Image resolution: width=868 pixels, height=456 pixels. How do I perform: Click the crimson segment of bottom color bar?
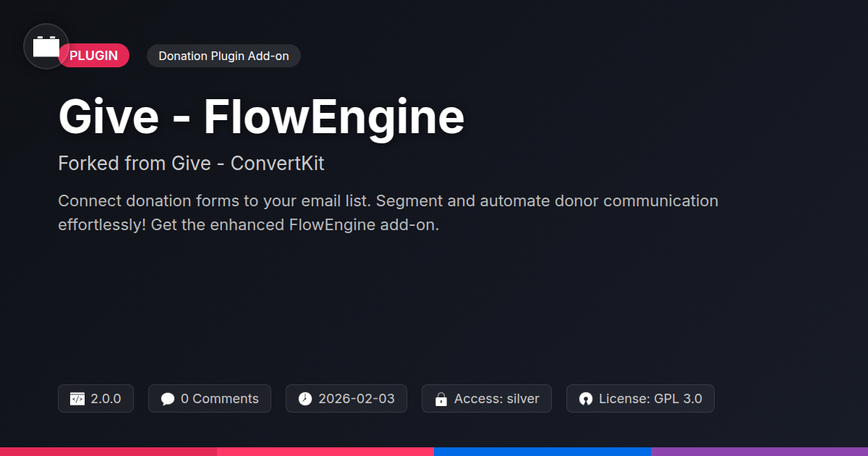point(109,451)
